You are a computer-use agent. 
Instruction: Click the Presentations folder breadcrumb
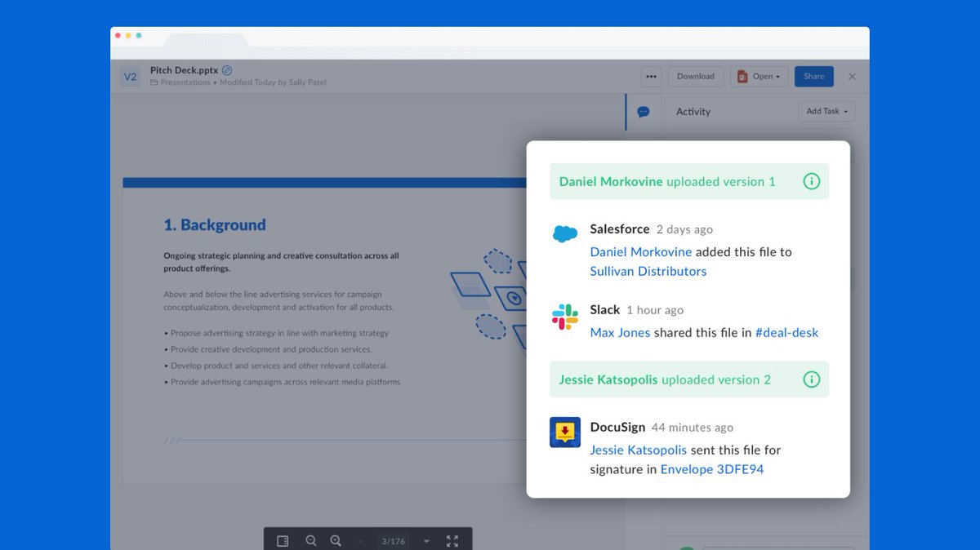point(185,82)
